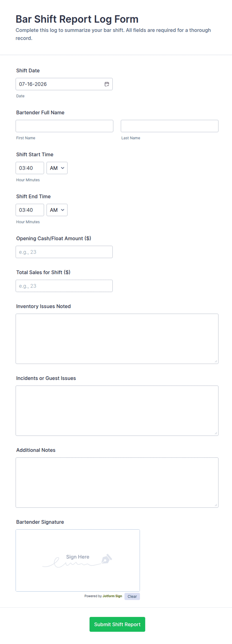Click the Total Sales for Shift field

click(64, 286)
